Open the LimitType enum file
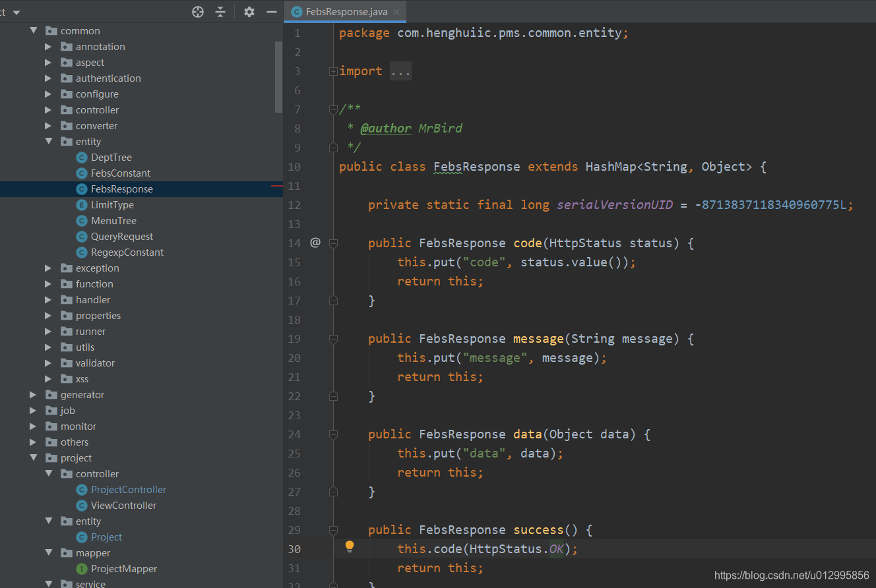Image resolution: width=876 pixels, height=588 pixels. point(112,204)
